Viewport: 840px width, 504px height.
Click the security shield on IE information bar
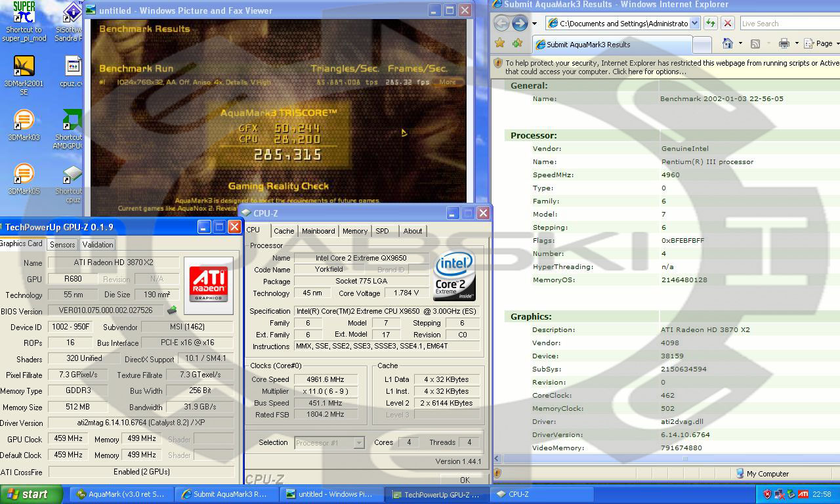tap(499, 64)
